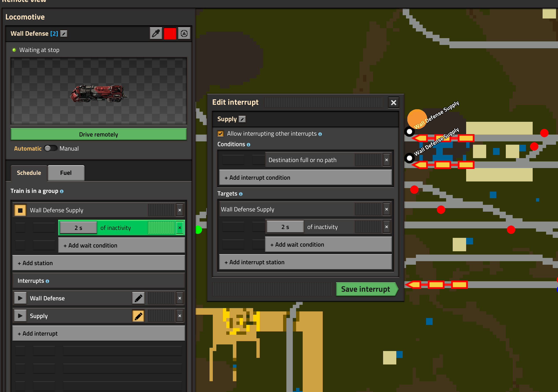This screenshot has width=558, height=392.
Task: Expand the Supply interrupt play arrow
Action: [20, 316]
